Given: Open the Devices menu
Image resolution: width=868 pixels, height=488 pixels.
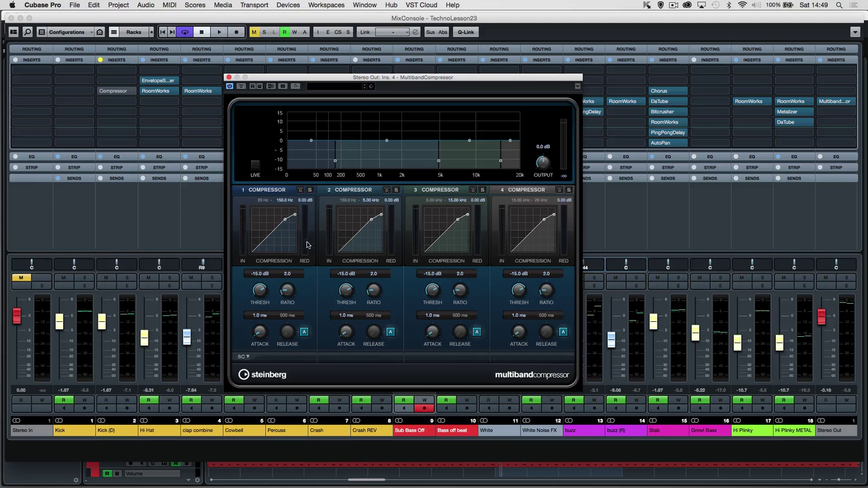Looking at the screenshot, I should click(x=288, y=5).
